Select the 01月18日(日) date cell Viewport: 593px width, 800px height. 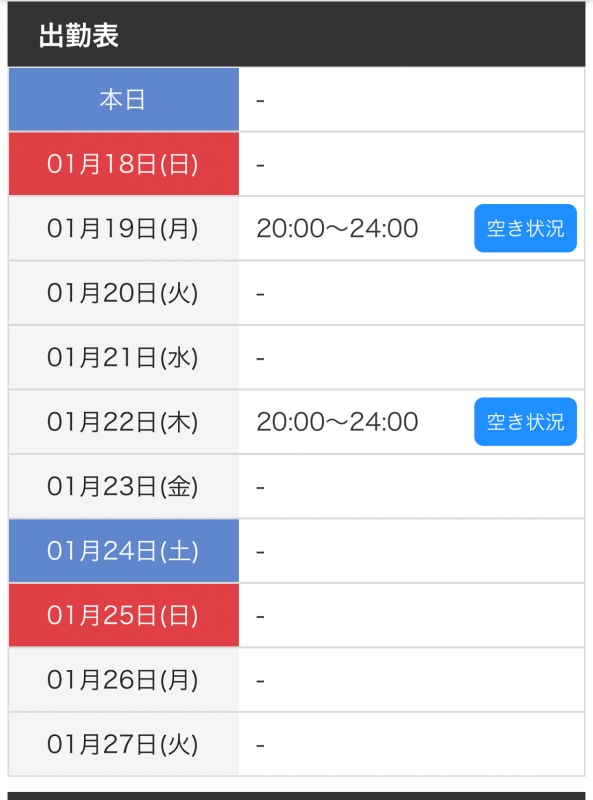(123, 163)
